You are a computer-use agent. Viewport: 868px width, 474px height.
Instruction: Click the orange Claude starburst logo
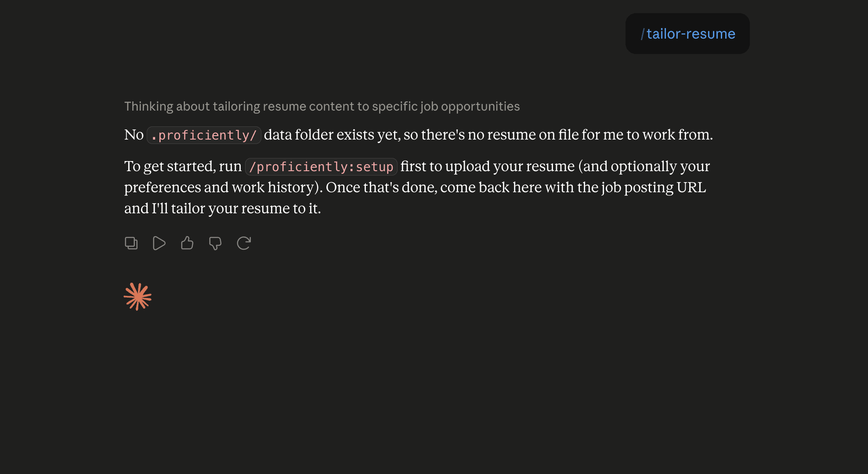137,297
